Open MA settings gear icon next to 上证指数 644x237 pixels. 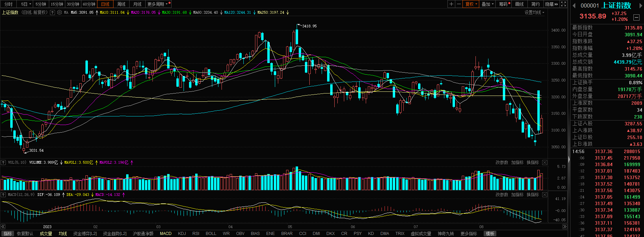(x=59, y=12)
